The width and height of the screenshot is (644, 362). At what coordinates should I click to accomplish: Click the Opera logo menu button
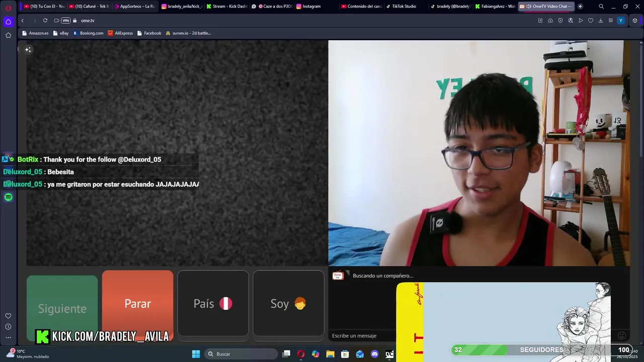(x=8, y=7)
